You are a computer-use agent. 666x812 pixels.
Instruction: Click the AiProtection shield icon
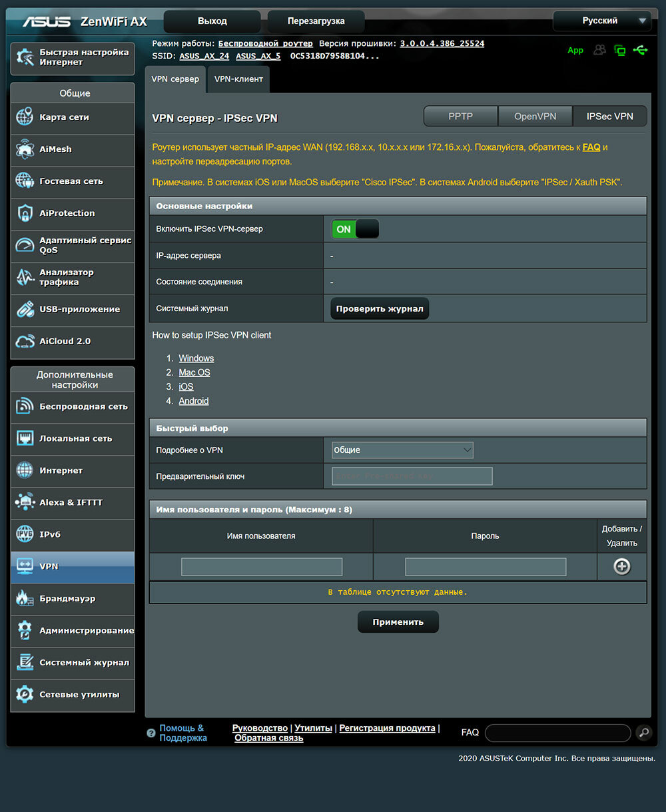(25, 213)
